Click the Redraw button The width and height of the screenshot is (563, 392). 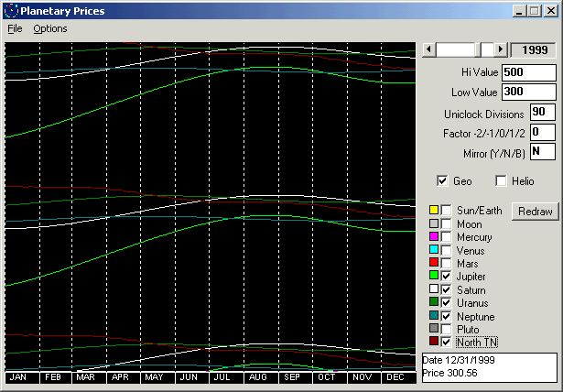pos(535,212)
